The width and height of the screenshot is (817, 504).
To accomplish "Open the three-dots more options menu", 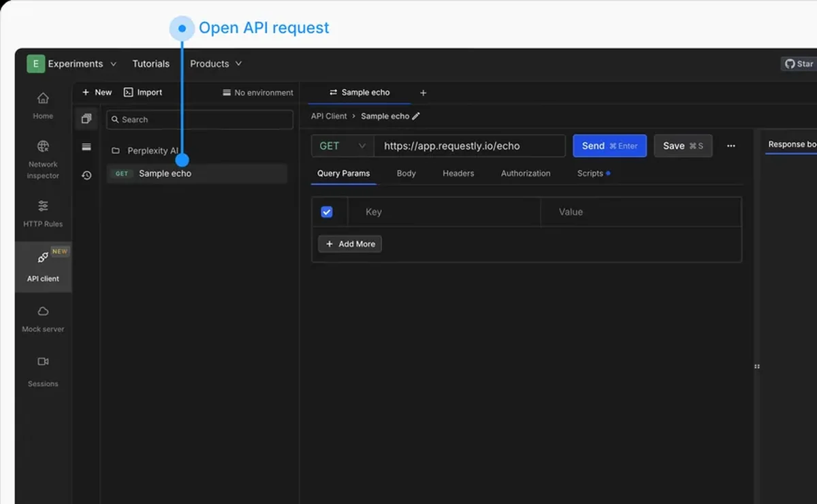I will click(x=731, y=146).
